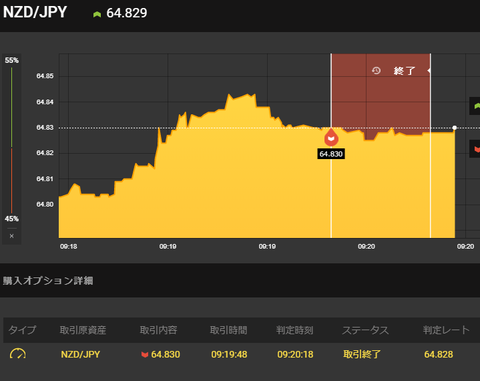
Task: Click the red portion of sentiment bar
Action: pos(11,180)
